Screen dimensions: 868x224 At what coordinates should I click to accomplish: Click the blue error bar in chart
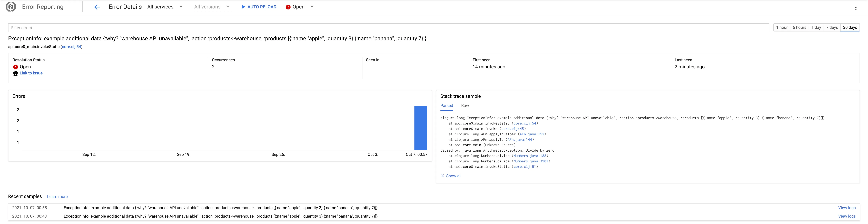[420, 128]
